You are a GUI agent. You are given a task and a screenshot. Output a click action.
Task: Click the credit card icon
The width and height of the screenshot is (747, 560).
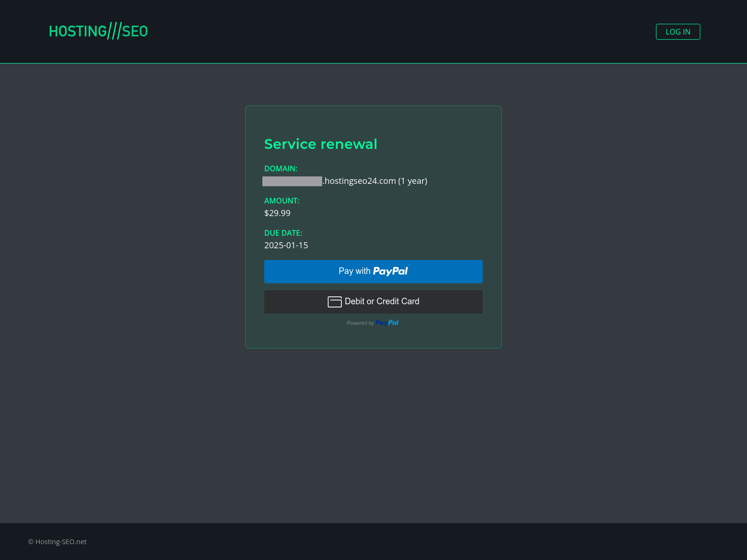335,302
